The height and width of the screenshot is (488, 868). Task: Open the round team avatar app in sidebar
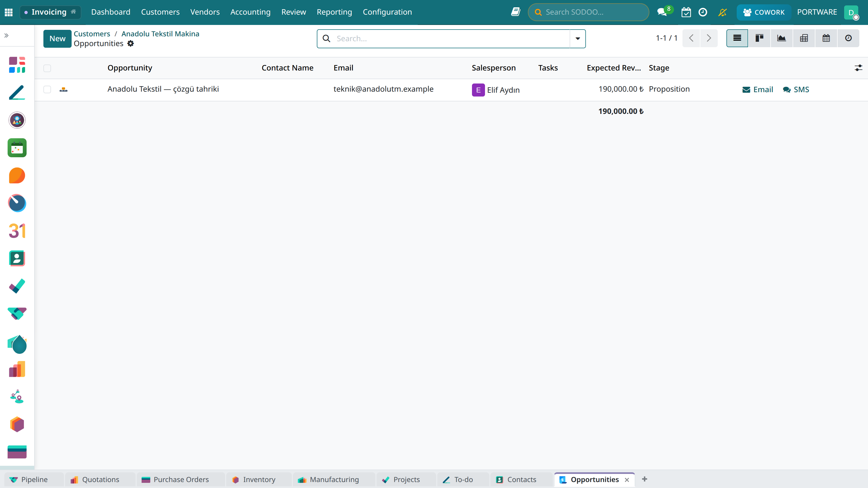coord(17,120)
